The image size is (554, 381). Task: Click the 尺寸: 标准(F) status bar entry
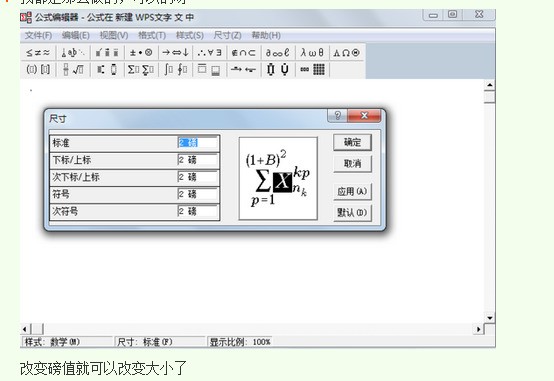point(160,342)
